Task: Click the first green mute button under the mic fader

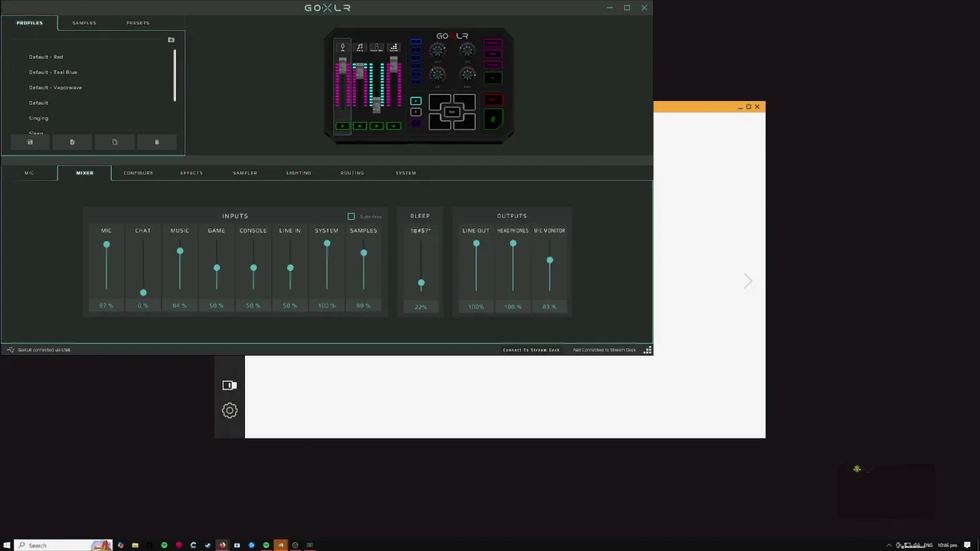Action: (343, 126)
